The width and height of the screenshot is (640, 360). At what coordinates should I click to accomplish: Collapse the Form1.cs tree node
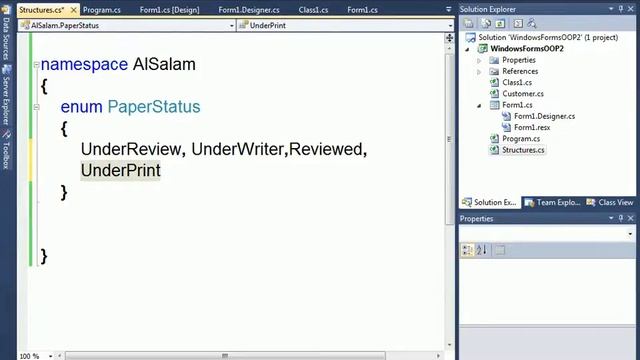[x=480, y=105]
